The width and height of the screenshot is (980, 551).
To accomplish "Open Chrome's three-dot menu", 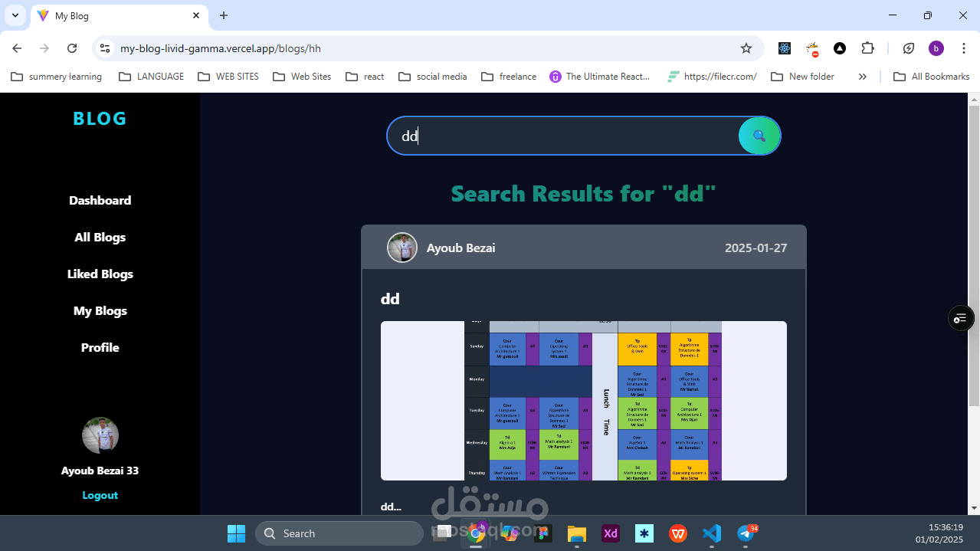I will [x=963, y=48].
